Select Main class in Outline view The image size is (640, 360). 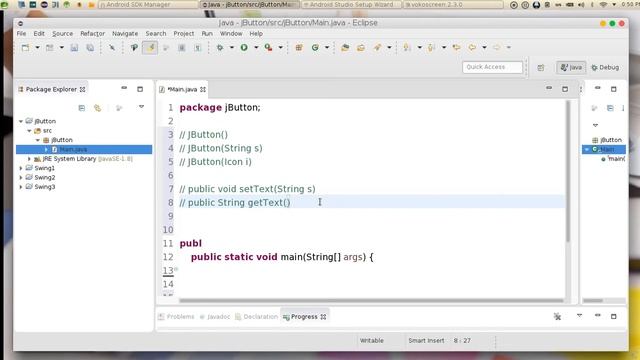604,149
